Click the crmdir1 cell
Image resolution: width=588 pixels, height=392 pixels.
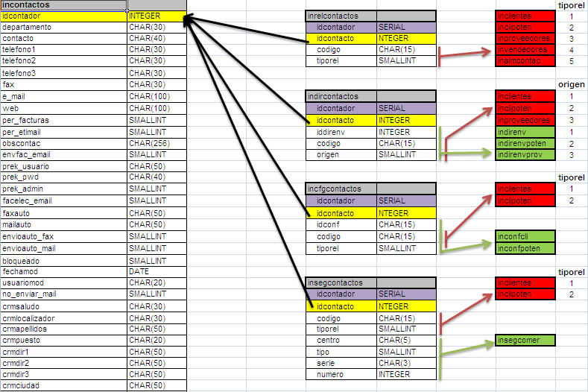click(63, 353)
